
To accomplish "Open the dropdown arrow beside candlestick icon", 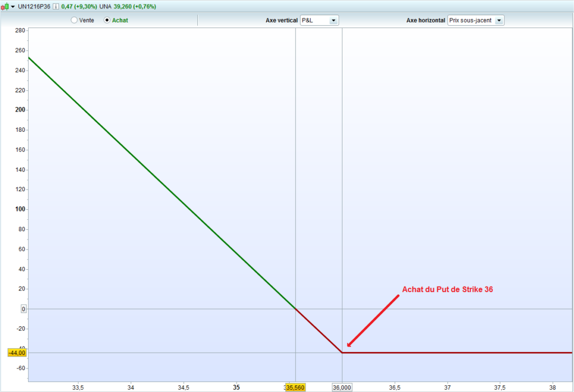I will tap(13, 7).
